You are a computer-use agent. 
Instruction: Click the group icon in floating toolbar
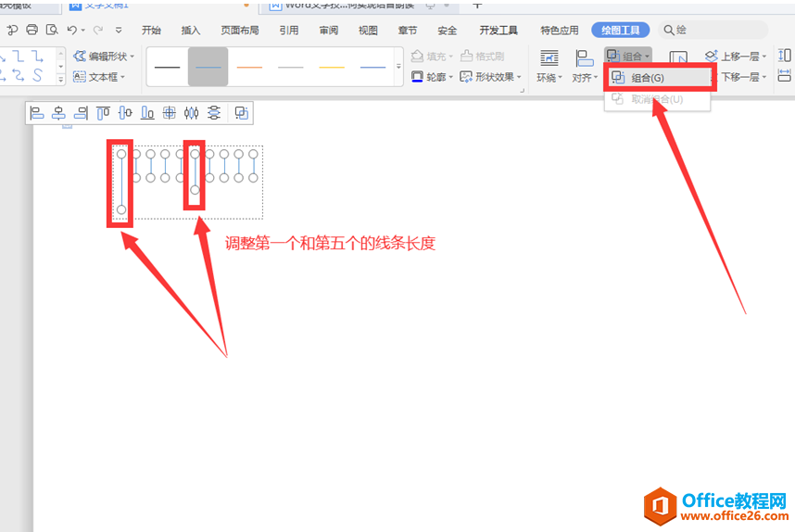click(242, 112)
